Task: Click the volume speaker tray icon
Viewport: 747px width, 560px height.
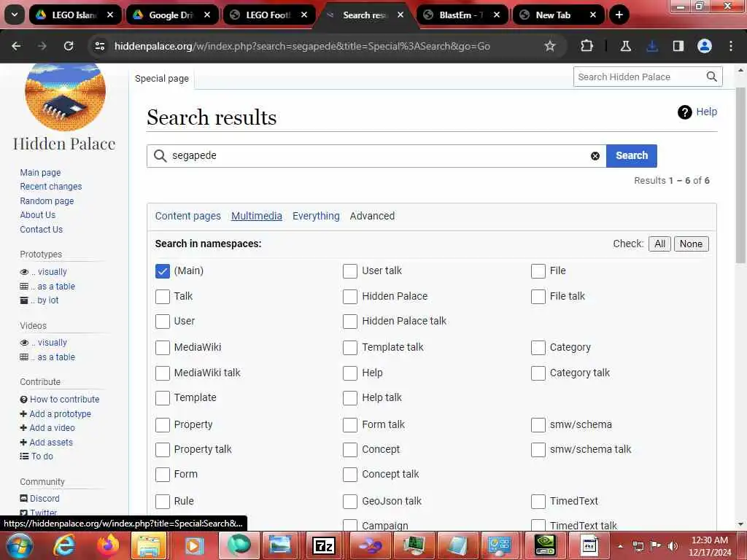Action: [673, 546]
